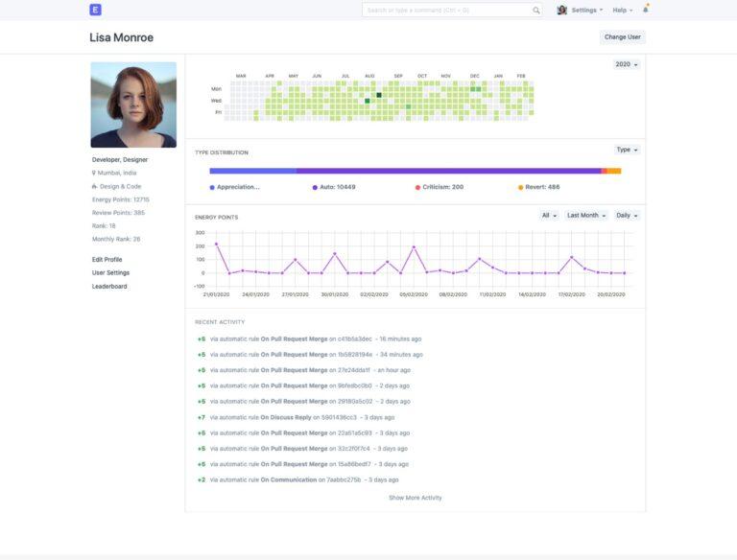Viewport: 737px width, 560px height.
Task: Click the Developer, Designer bio text
Action: (x=120, y=160)
